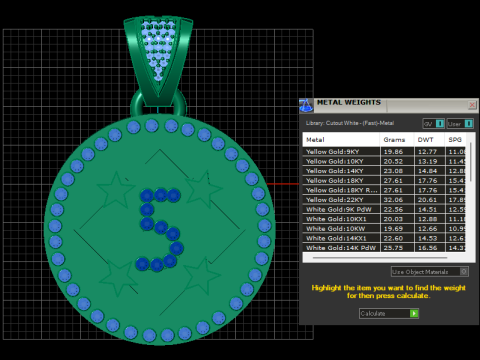Viewport: 480px width, 360px height.
Task: Select the pavé bail at pendant top
Action: [158, 60]
